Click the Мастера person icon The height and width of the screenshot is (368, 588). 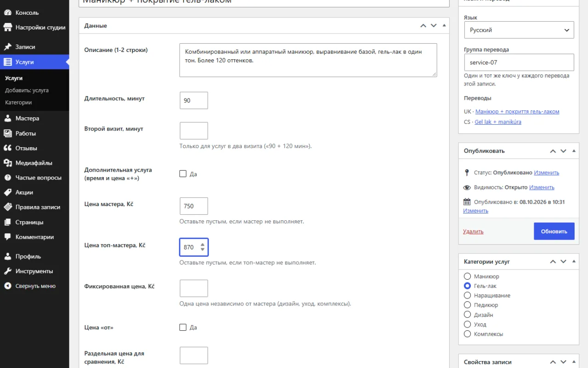pyautogui.click(x=8, y=118)
